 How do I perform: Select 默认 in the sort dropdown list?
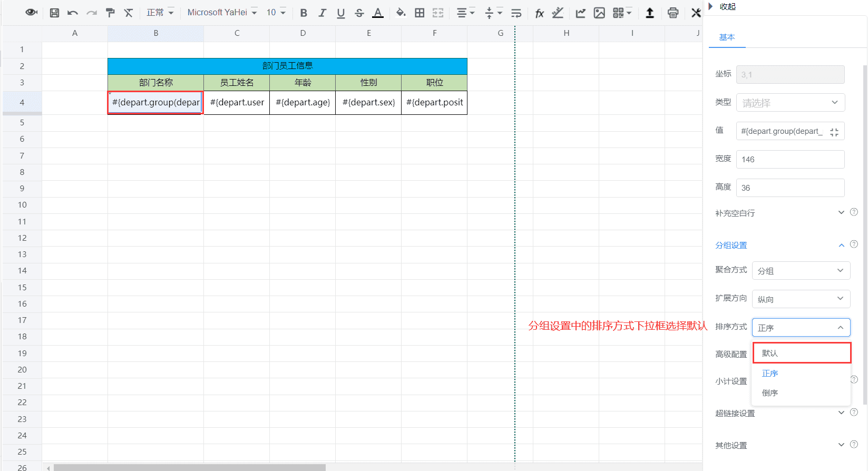coord(801,353)
